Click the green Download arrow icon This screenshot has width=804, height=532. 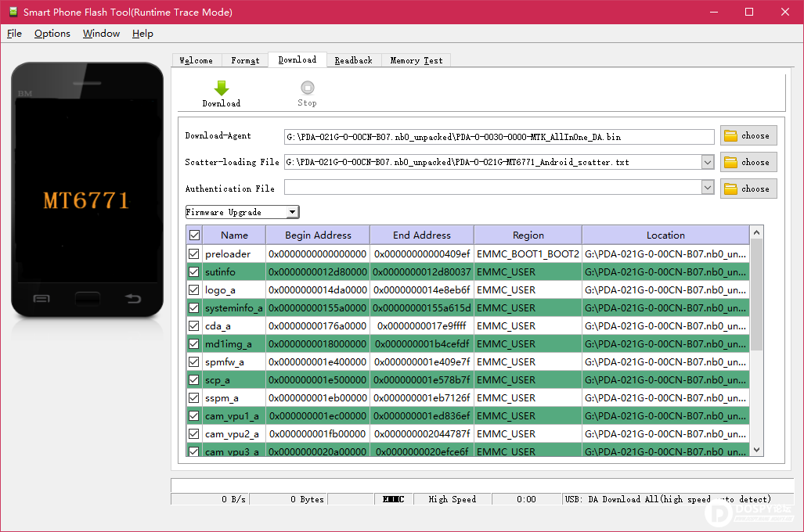point(221,88)
